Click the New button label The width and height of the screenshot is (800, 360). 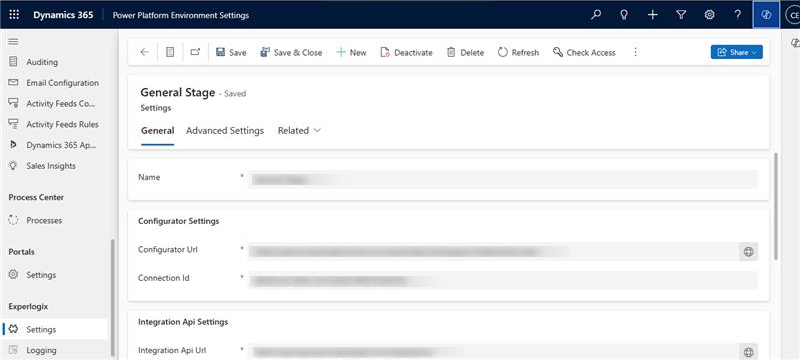[x=358, y=53]
